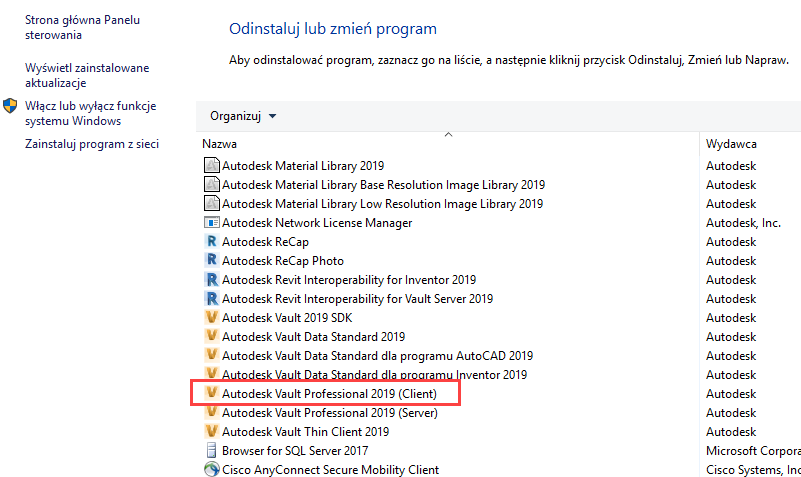This screenshot has width=801, height=477.
Task: Click Zainstaluj program z sieci link
Action: 92,144
